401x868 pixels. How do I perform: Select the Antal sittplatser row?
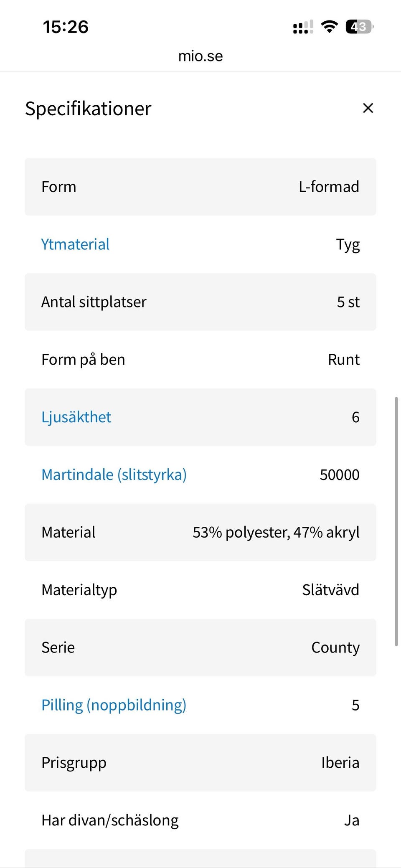point(200,302)
